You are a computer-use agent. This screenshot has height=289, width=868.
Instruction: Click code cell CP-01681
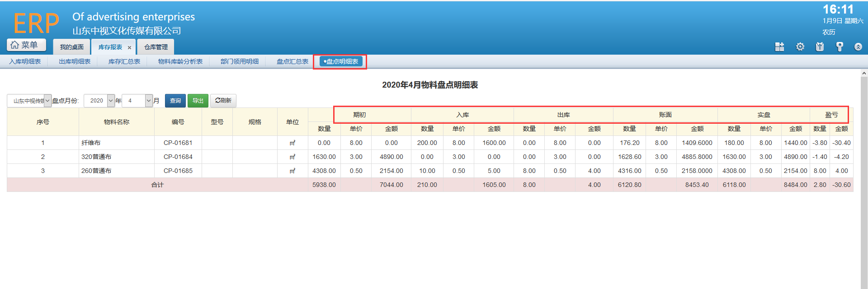point(178,143)
